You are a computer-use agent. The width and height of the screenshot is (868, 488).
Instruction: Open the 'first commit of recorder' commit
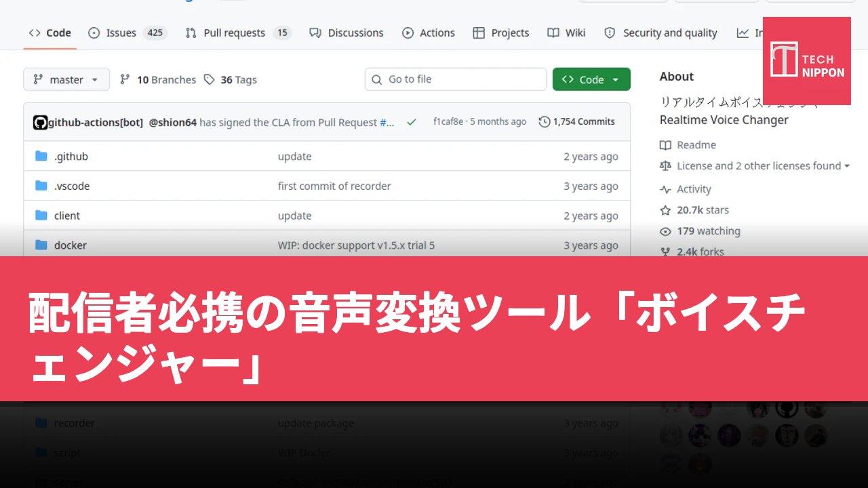coord(334,186)
